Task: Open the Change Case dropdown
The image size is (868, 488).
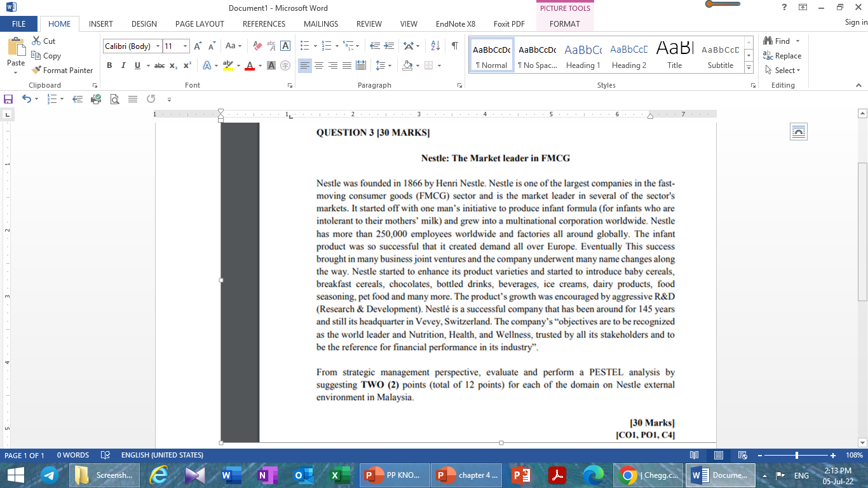Action: tap(233, 46)
